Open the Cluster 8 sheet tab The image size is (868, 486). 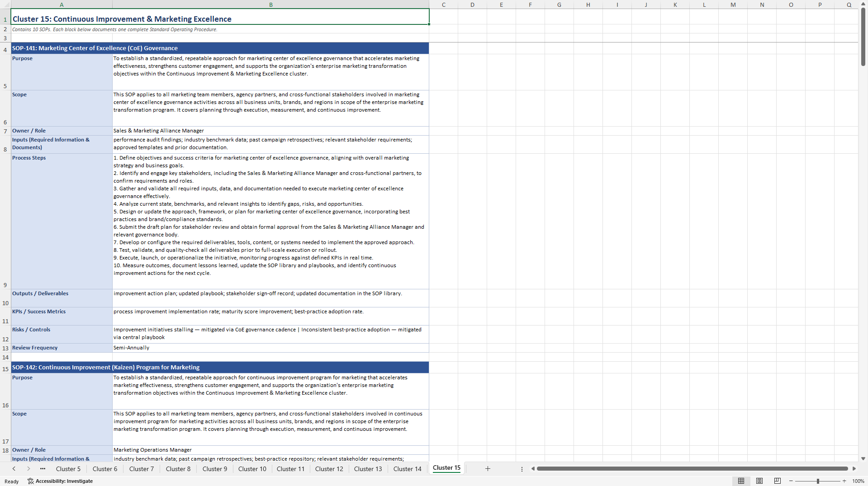pos(178,469)
